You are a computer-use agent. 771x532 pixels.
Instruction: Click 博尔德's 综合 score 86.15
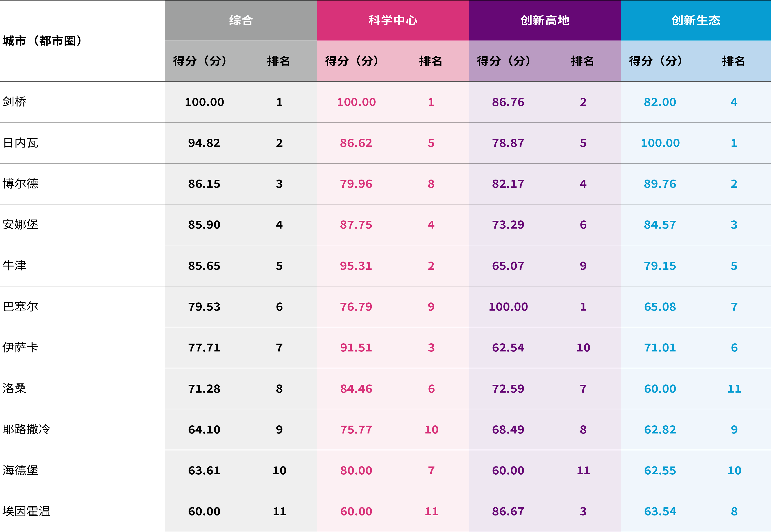[204, 184]
